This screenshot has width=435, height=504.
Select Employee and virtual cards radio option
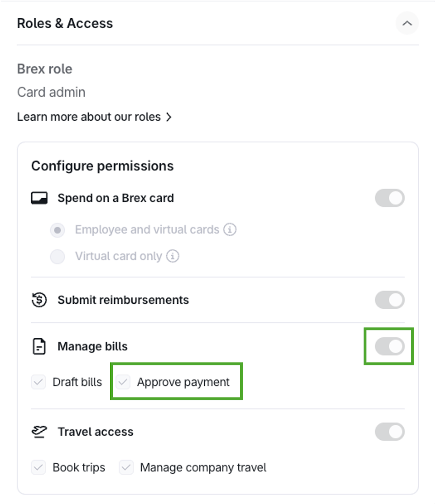(58, 230)
